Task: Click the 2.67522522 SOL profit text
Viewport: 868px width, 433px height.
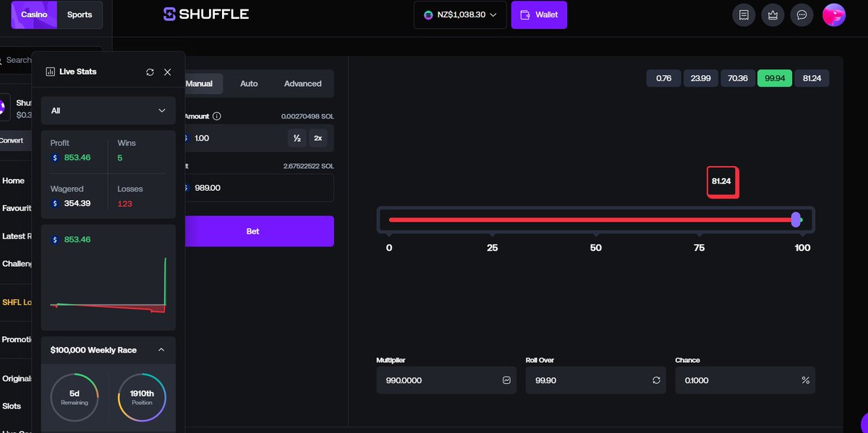Action: tap(308, 166)
